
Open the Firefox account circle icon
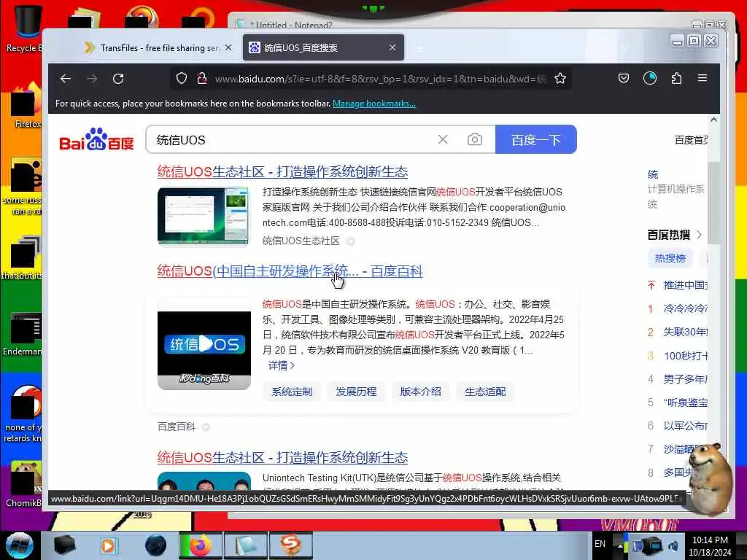pos(650,78)
